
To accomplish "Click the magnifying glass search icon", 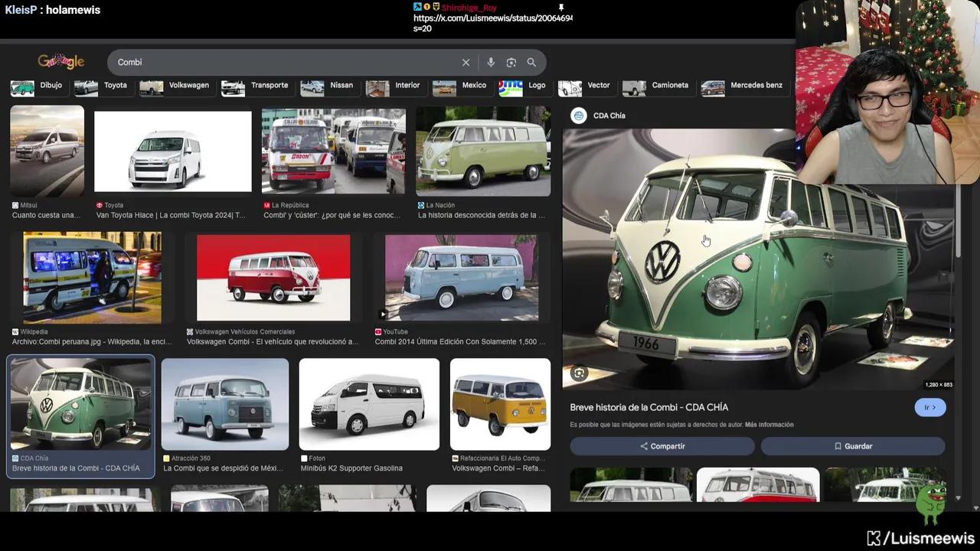I will (531, 63).
